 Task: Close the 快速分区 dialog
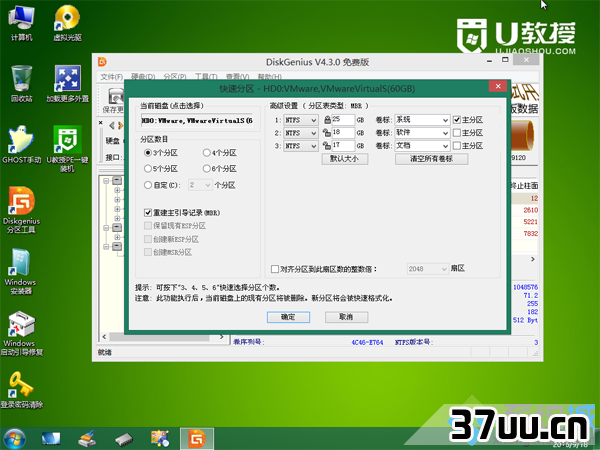click(x=498, y=86)
